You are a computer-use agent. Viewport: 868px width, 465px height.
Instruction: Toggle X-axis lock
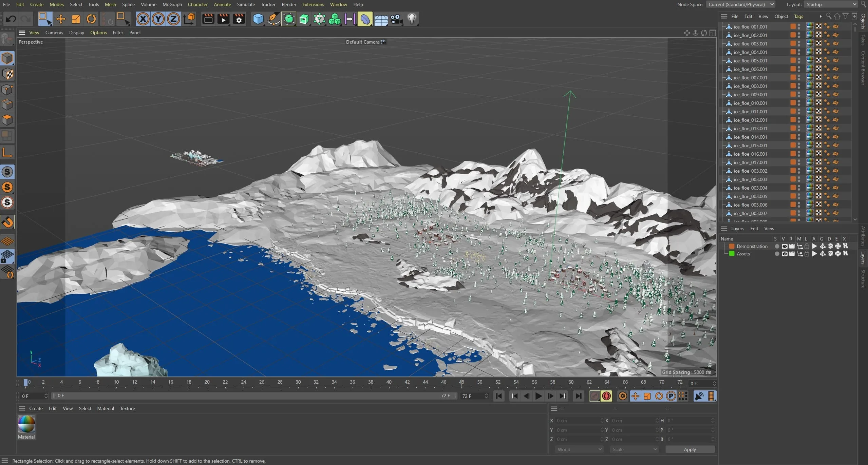coord(143,19)
